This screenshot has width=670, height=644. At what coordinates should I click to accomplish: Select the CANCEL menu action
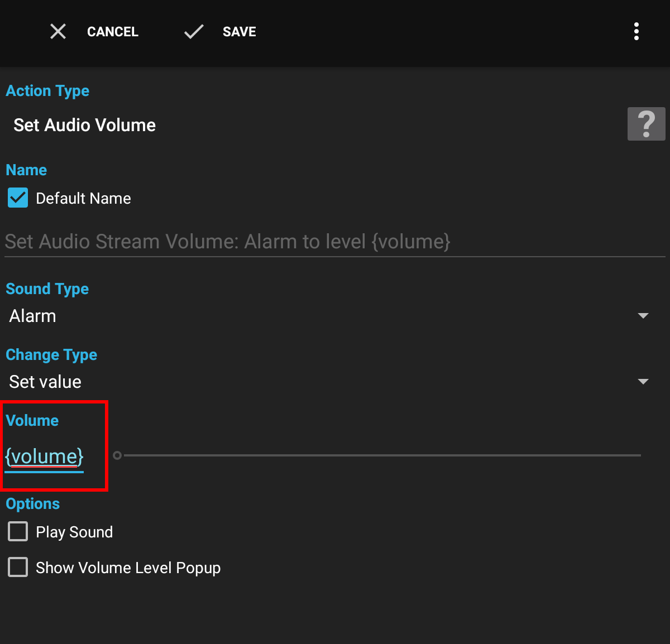[x=112, y=31]
